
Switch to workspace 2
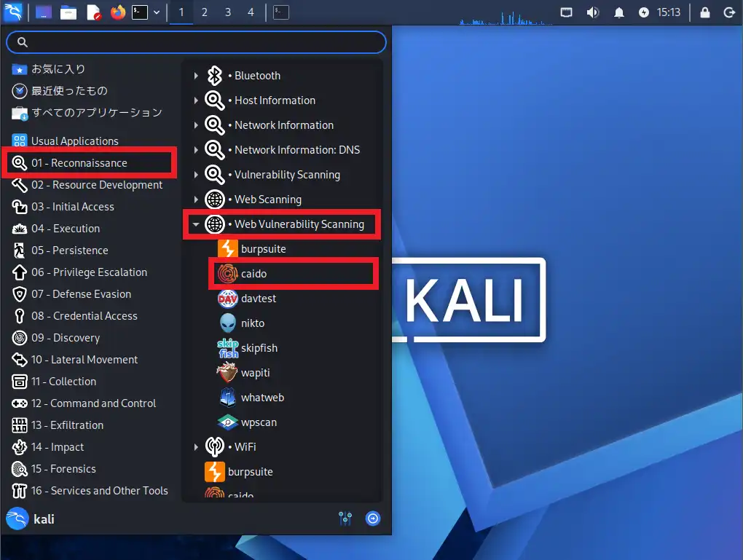point(205,12)
